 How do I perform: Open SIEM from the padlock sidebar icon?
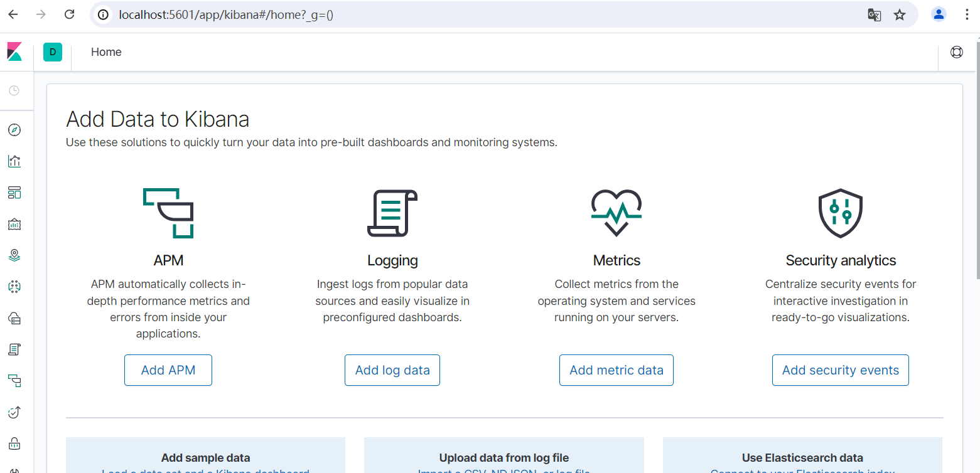(14, 444)
